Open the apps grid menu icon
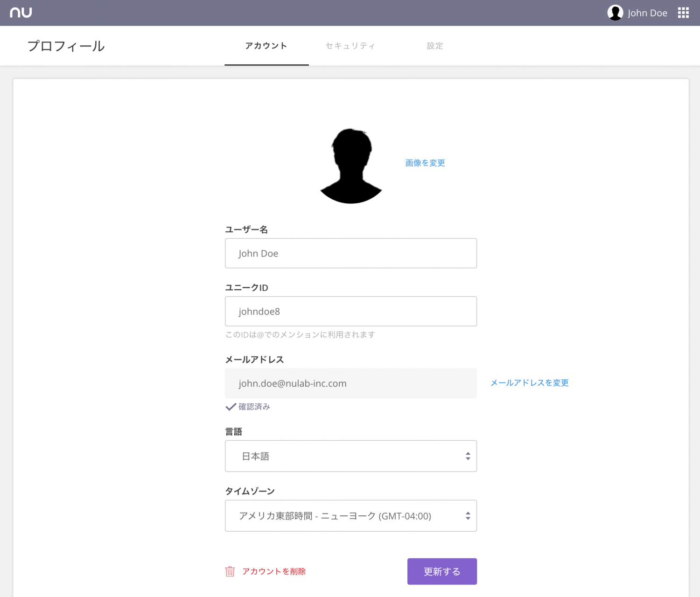The height and width of the screenshot is (597, 700). 683,13
